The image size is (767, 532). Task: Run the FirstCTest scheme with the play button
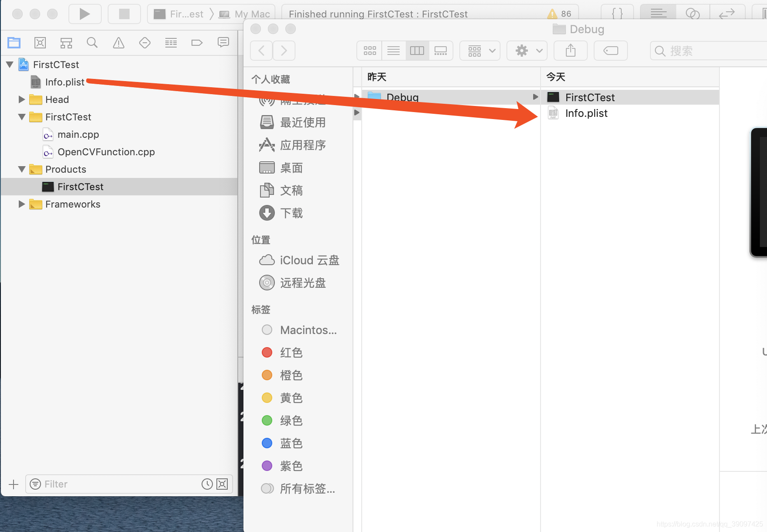click(85, 14)
